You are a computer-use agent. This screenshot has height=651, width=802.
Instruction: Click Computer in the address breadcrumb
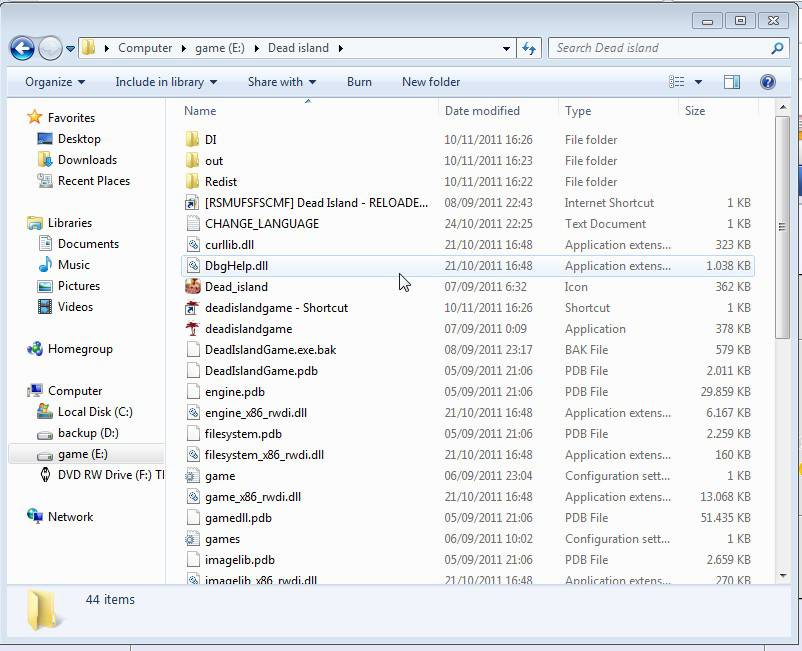(145, 48)
